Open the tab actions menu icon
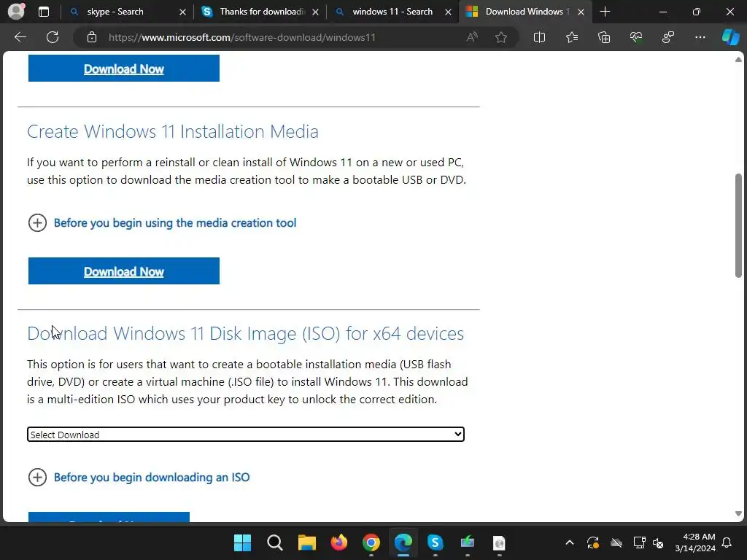 tap(43, 12)
